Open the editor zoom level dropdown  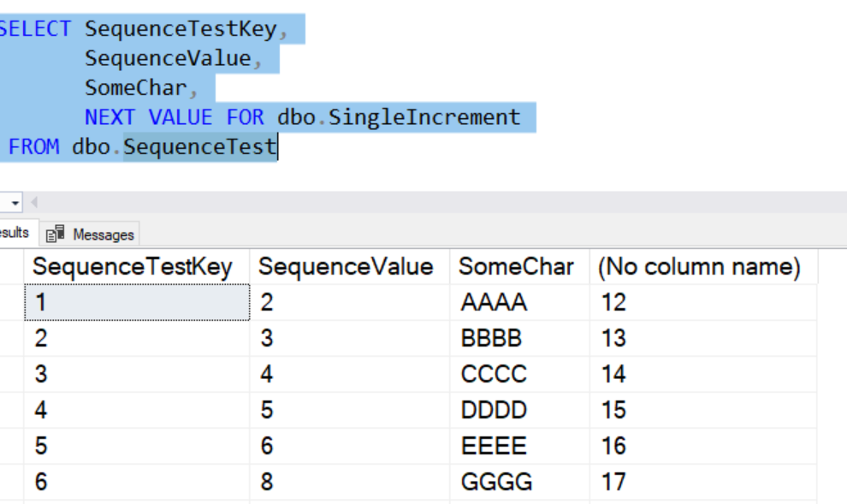click(15, 203)
